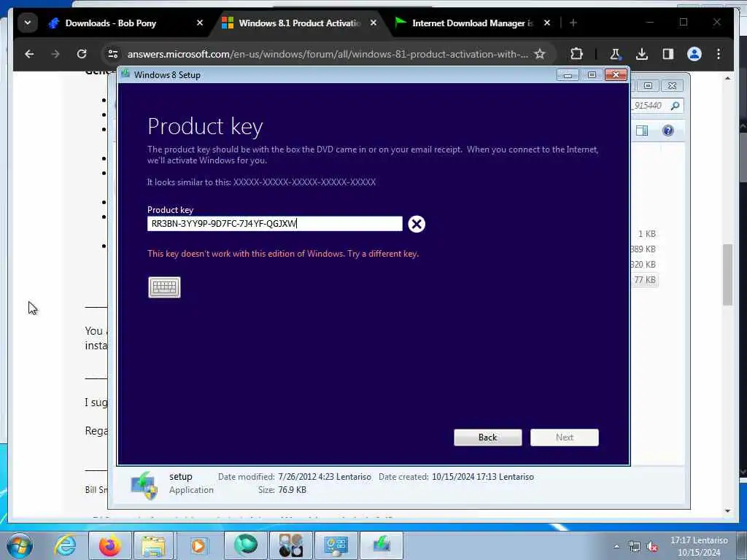
Task: Switch to Windows Setup in the taskbar
Action: coord(381,545)
